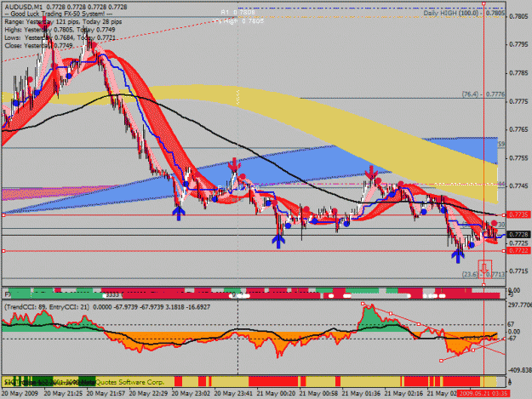Click the 21 May 02:16 time axis label
This screenshot has width=532, height=399.
[x=404, y=394]
